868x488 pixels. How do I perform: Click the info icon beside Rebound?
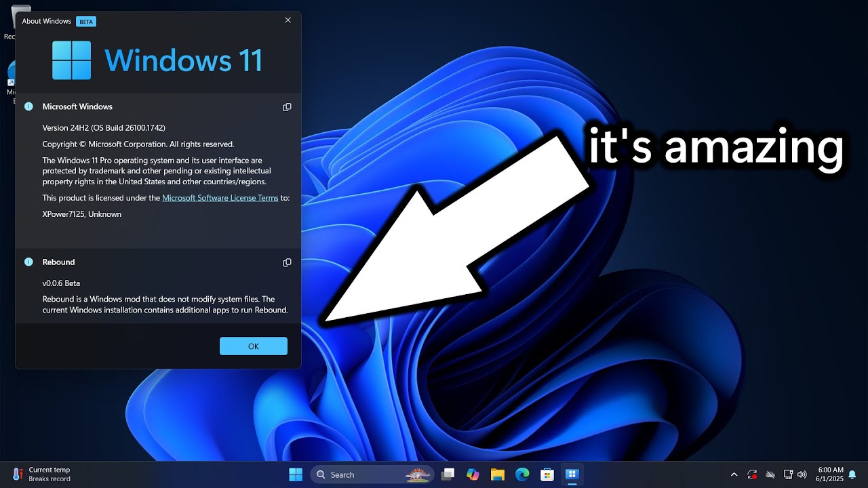coord(28,262)
